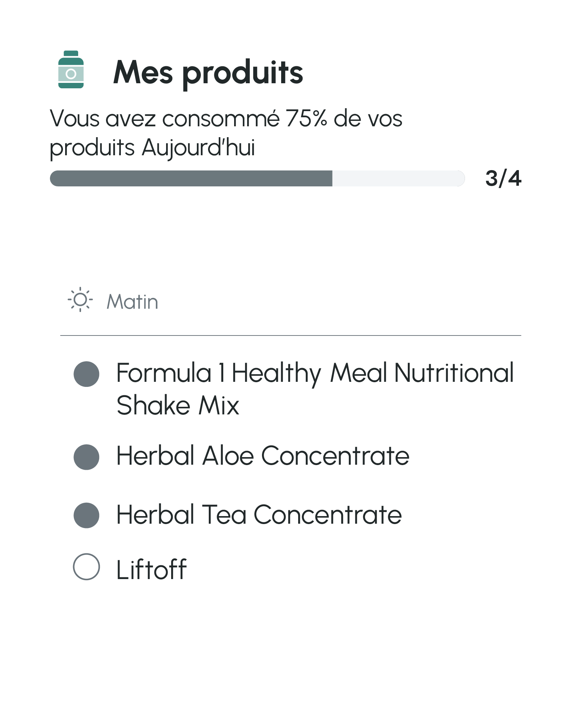Uncheck the Formula 1 Healthy Meal circle
The image size is (588, 709).
pos(86,374)
